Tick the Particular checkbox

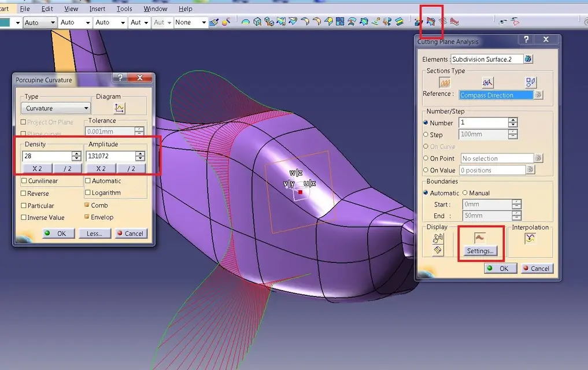coord(24,205)
